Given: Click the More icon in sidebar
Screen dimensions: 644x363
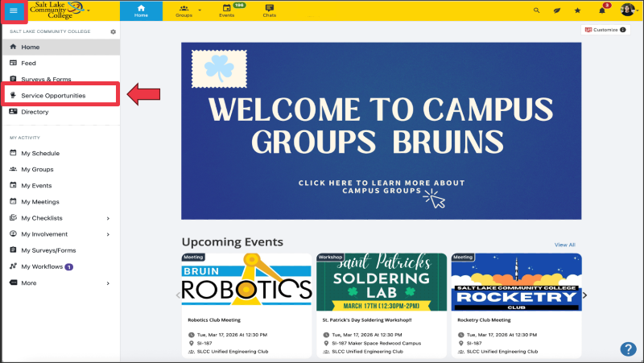Looking at the screenshot, I should pos(13,283).
